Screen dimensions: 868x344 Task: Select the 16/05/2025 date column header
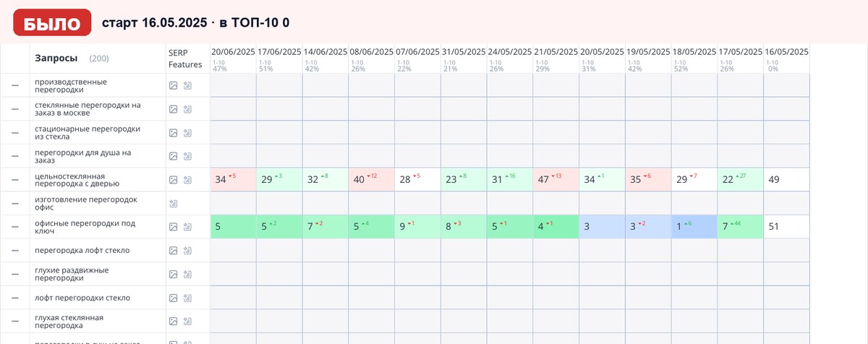coord(786,52)
